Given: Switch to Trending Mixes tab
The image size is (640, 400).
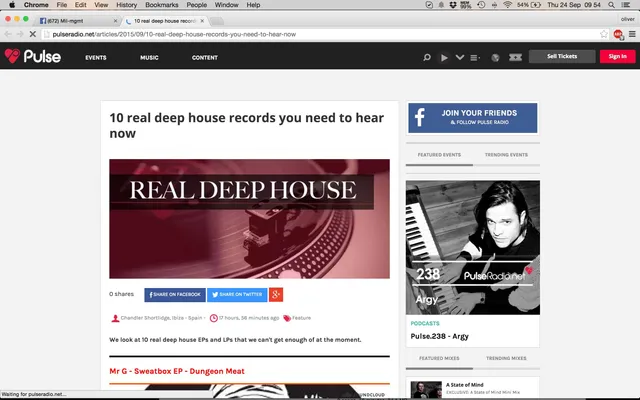Looking at the screenshot, I should [x=506, y=358].
